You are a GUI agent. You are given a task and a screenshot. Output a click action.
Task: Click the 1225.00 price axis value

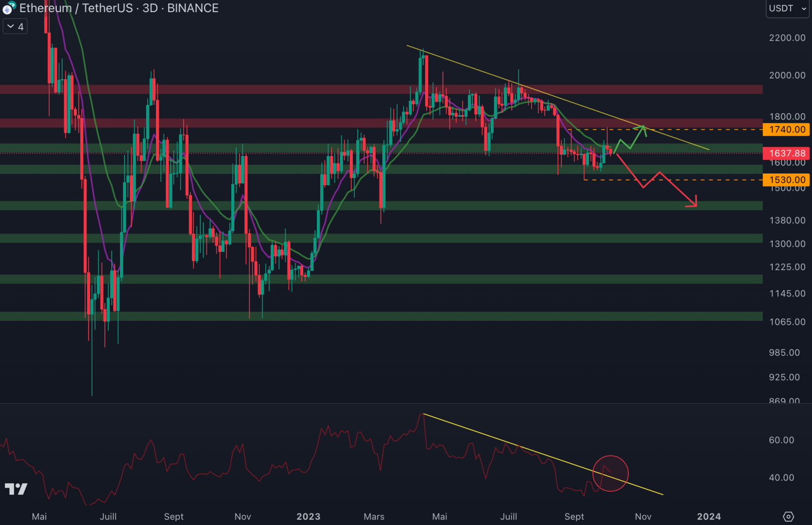tap(787, 267)
